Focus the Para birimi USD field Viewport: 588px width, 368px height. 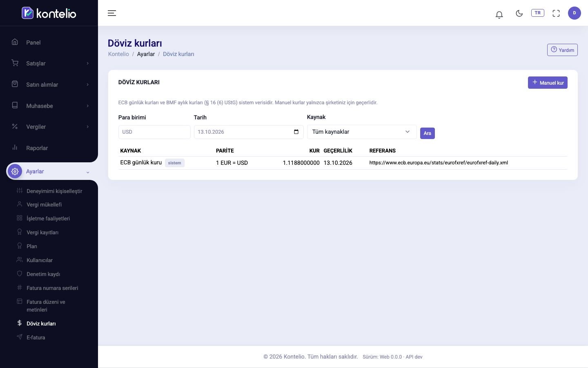point(154,132)
